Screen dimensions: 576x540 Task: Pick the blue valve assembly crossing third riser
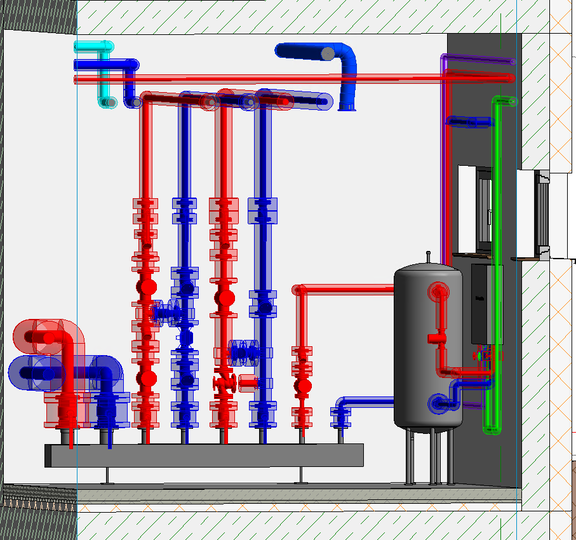tap(243, 353)
